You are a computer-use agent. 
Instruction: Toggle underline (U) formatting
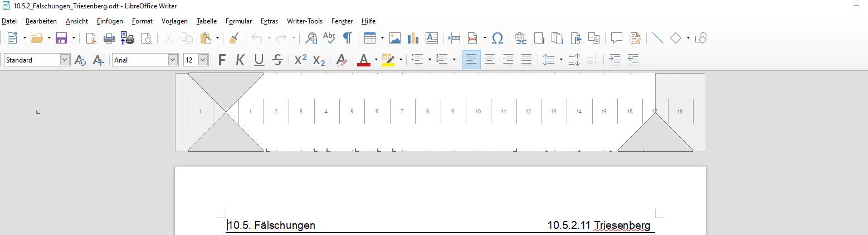coord(259,60)
